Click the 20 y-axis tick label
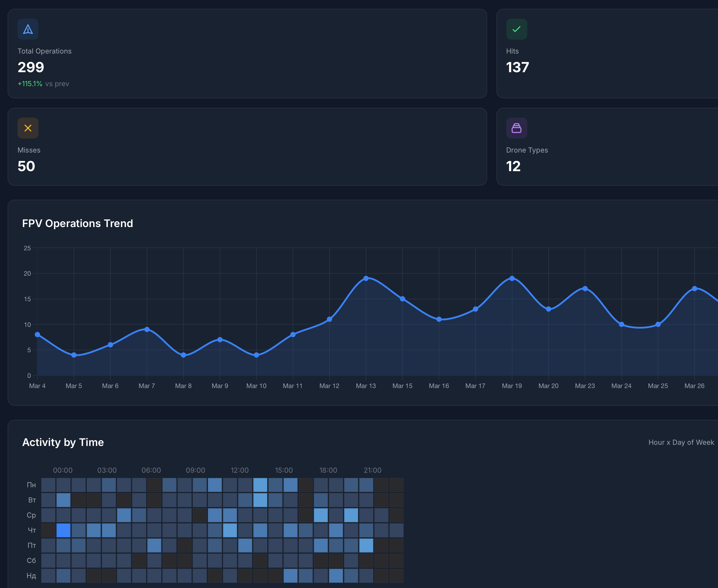Viewport: 718px width, 588px height. (27, 273)
